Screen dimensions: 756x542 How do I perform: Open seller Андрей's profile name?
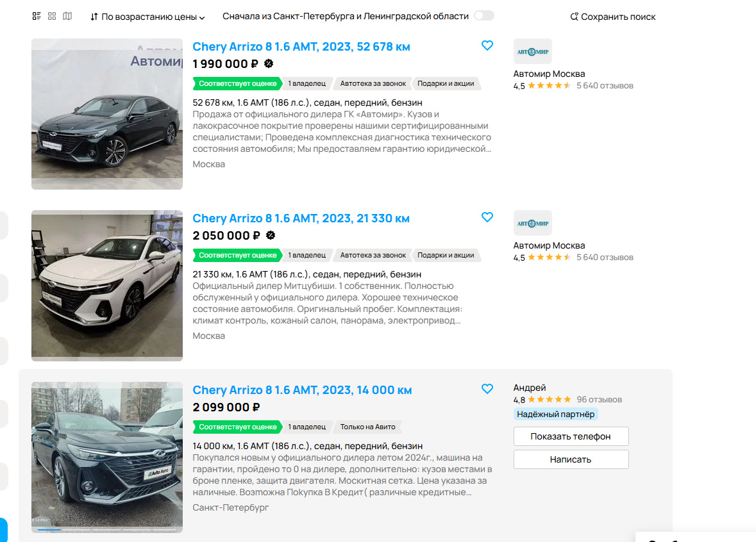click(530, 388)
